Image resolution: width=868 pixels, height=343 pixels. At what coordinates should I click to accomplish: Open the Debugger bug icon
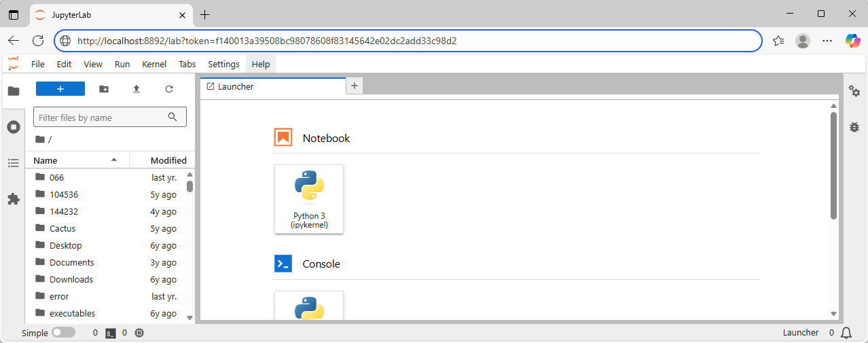(854, 126)
